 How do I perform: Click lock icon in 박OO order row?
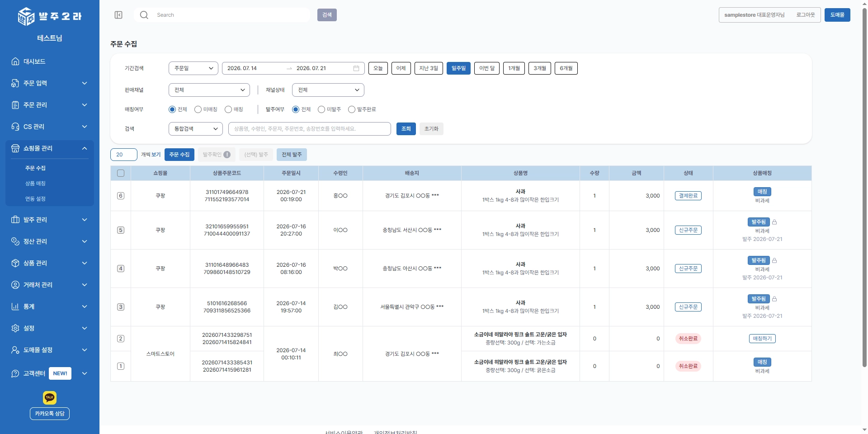774,260
